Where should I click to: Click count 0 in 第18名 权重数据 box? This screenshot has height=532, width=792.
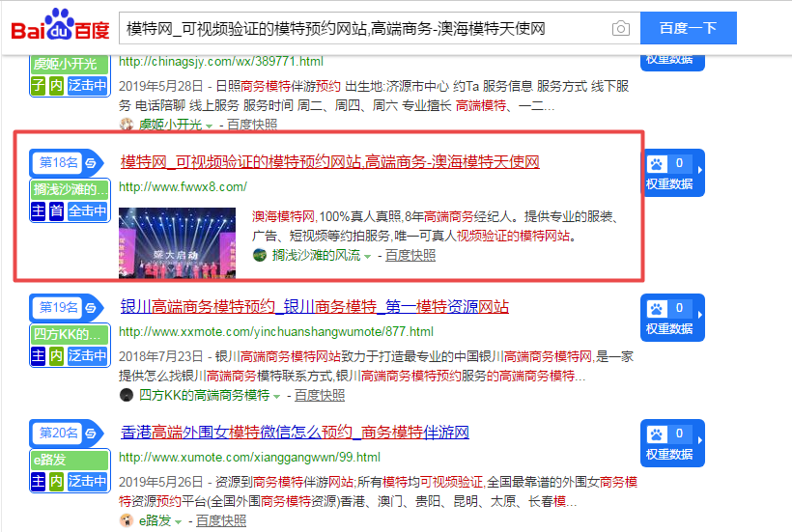pyautogui.click(x=680, y=163)
